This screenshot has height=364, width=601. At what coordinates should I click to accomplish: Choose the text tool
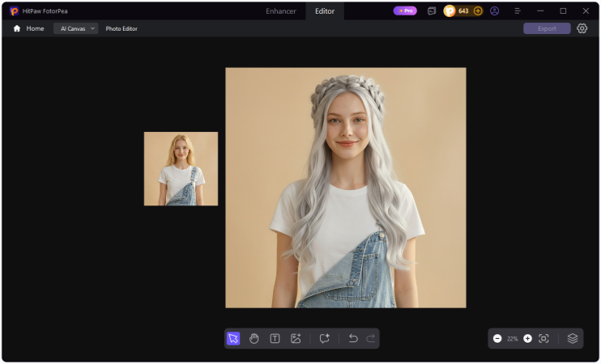click(x=275, y=338)
